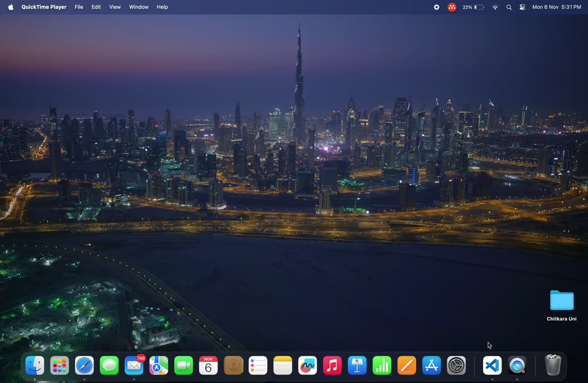Viewport: 588px width, 383px height.
Task: Open Mail with 748 unread badge
Action: click(x=134, y=365)
